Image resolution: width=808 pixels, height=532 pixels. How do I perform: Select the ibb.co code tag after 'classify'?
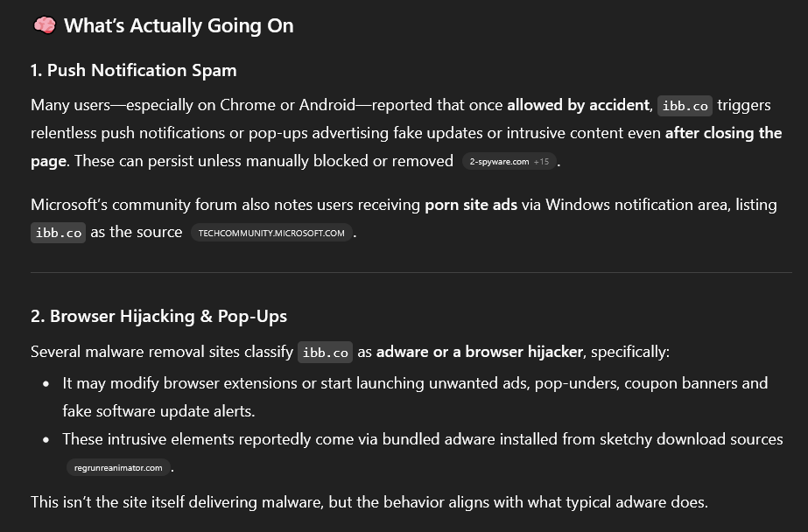coord(325,353)
